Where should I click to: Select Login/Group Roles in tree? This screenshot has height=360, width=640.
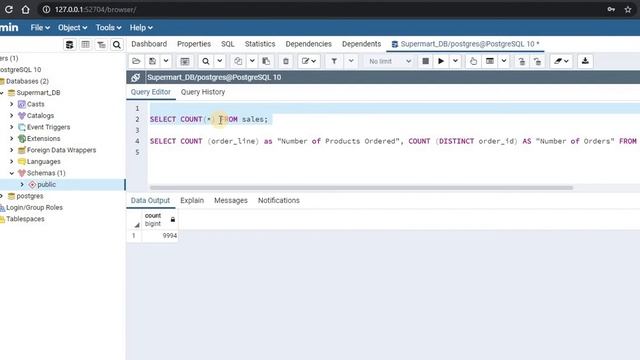(34, 208)
